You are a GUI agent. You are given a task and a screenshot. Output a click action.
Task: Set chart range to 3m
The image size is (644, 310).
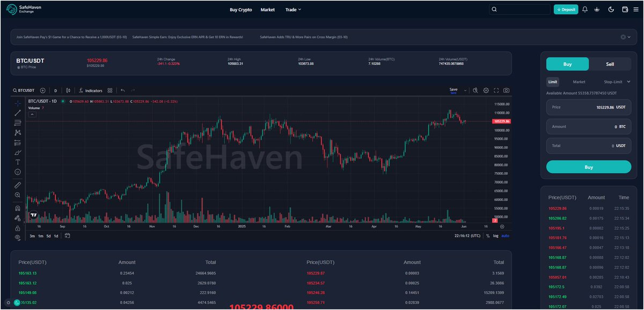32,236
